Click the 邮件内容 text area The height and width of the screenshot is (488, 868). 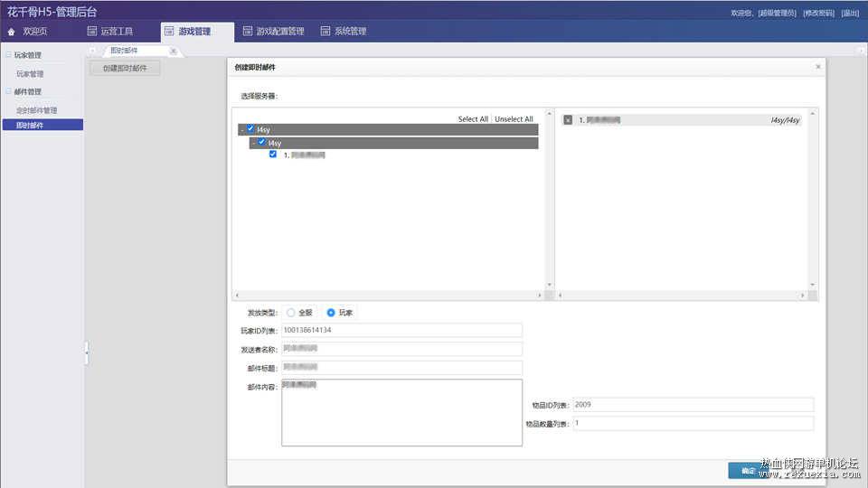401,412
